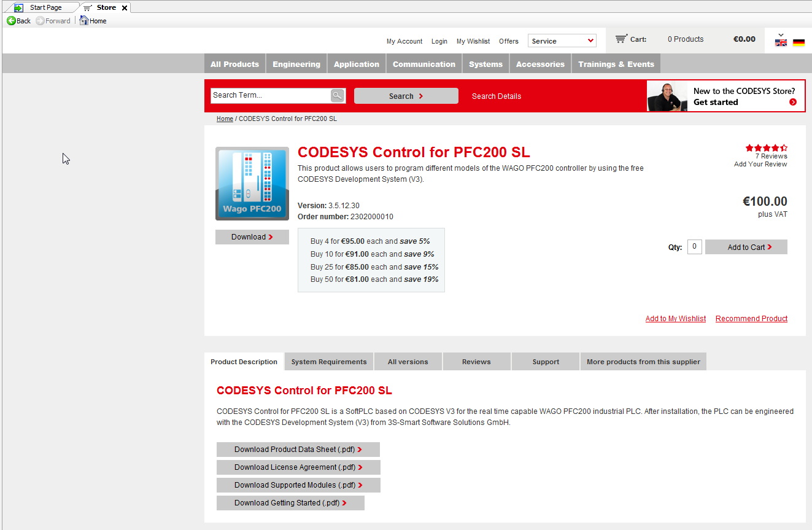The height and width of the screenshot is (530, 812).
Task: Click the Download button under product image
Action: pyautogui.click(x=252, y=237)
